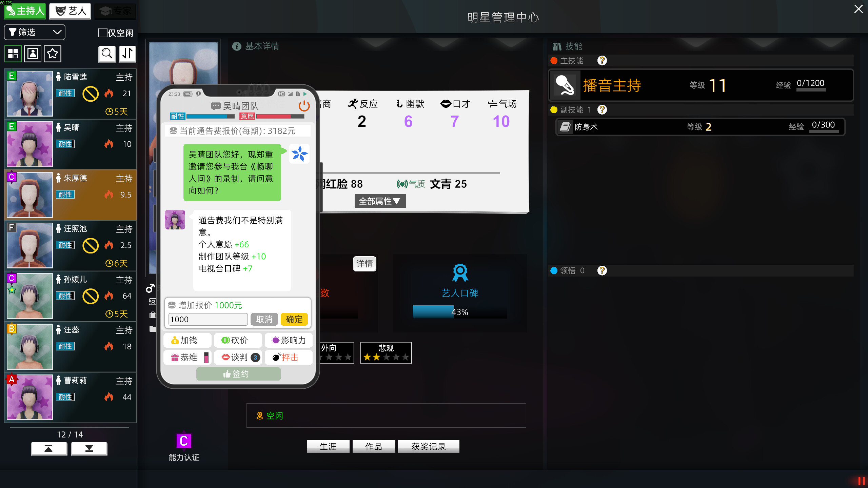Show favorites star filter icon
Image resolution: width=868 pixels, height=488 pixels.
[53, 54]
